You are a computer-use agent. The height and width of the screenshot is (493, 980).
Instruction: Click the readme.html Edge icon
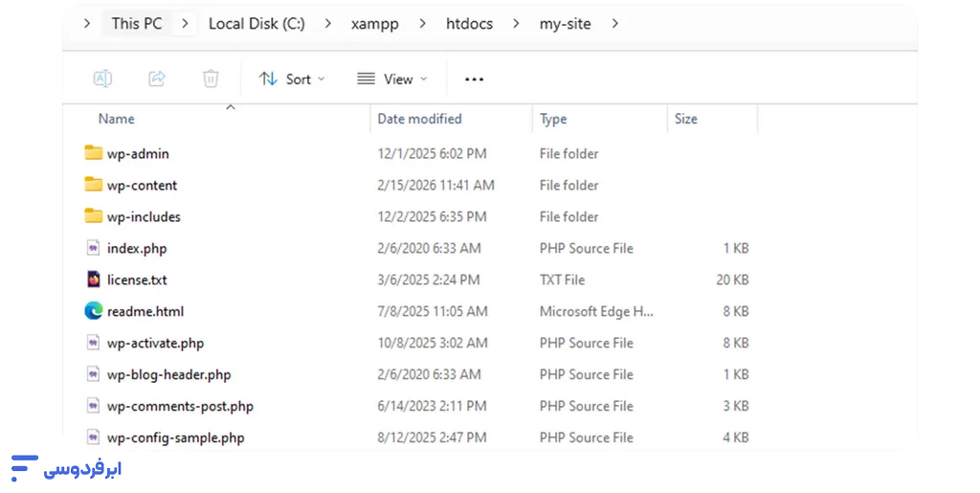pyautogui.click(x=93, y=311)
